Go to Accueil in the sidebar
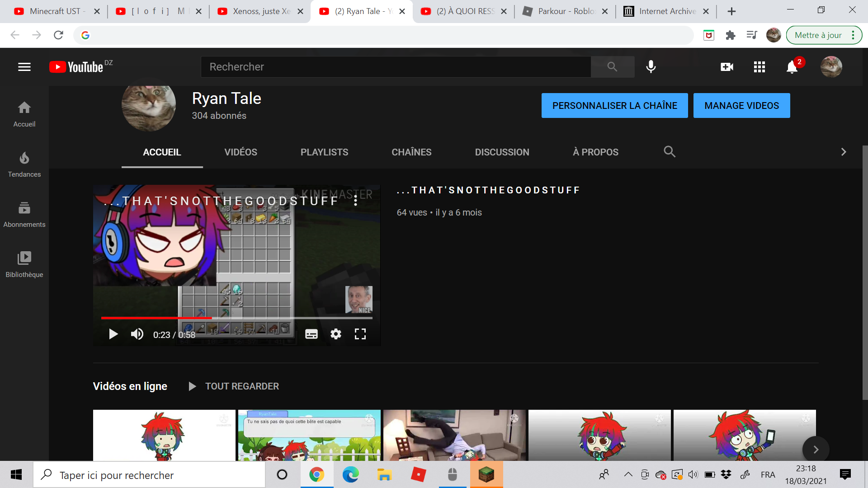Image resolution: width=868 pixels, height=488 pixels. (x=24, y=114)
